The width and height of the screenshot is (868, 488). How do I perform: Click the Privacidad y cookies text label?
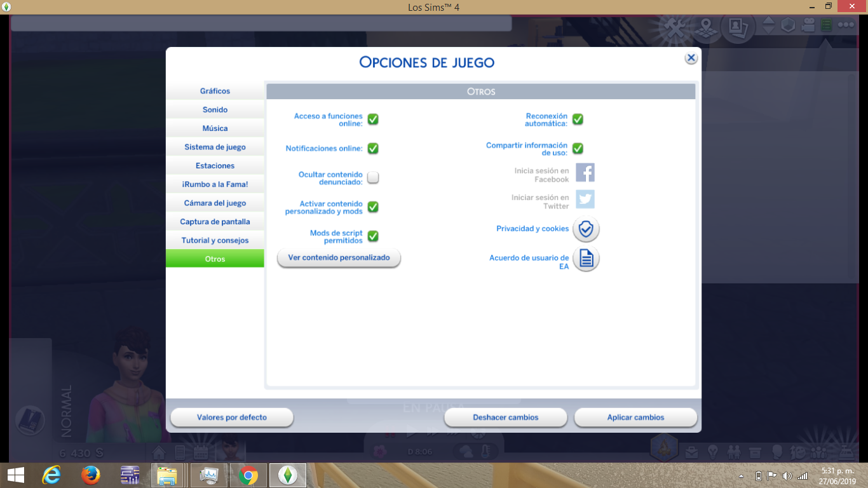(x=532, y=229)
